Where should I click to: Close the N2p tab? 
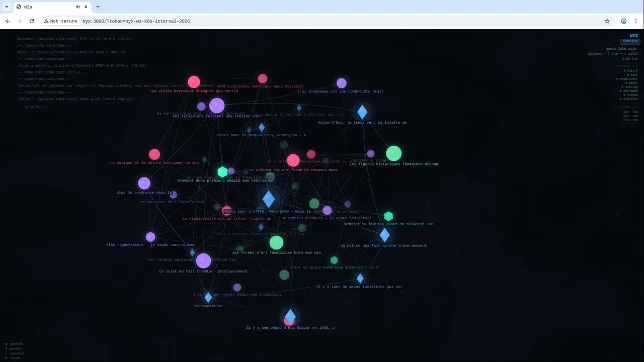coord(86,7)
